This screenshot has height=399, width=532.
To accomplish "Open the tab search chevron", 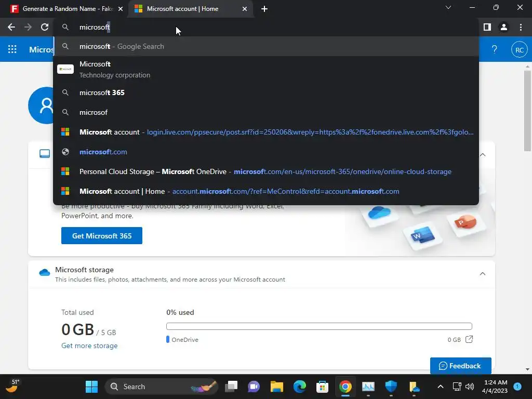I will click(x=448, y=7).
